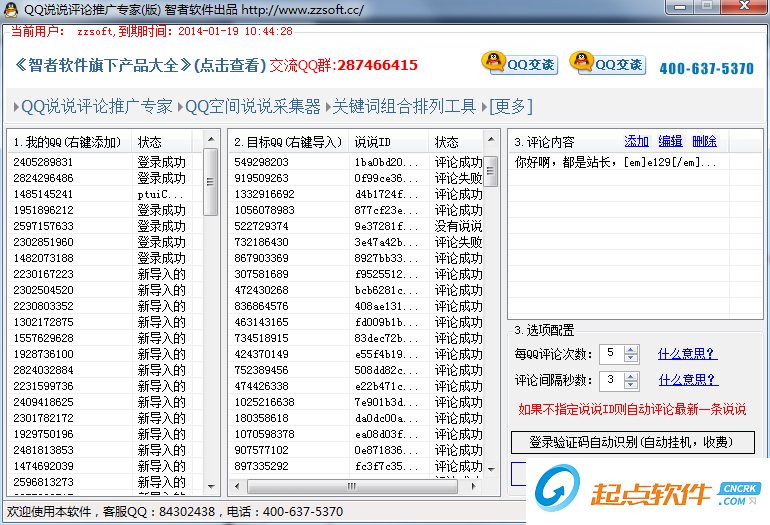Select my QQ row 1951896212
770x525 pixels.
105,210
